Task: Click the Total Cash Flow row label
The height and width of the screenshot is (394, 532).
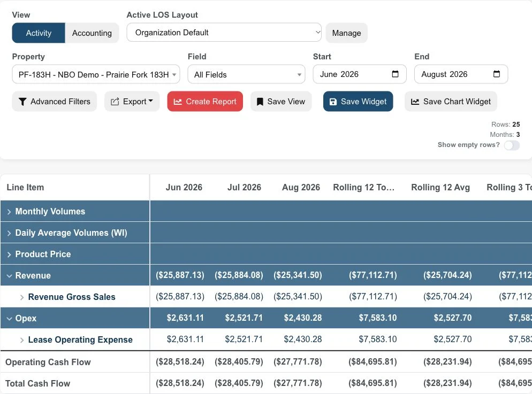Action: (37, 383)
